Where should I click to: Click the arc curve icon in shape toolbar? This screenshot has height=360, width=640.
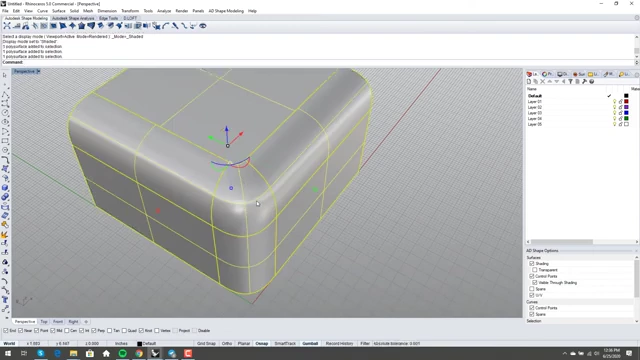click(165, 26)
